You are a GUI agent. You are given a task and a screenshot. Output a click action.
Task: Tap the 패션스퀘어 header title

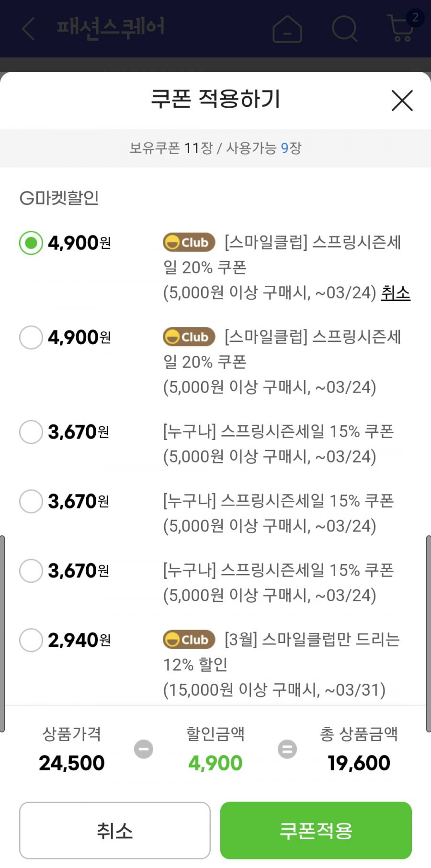[111, 27]
